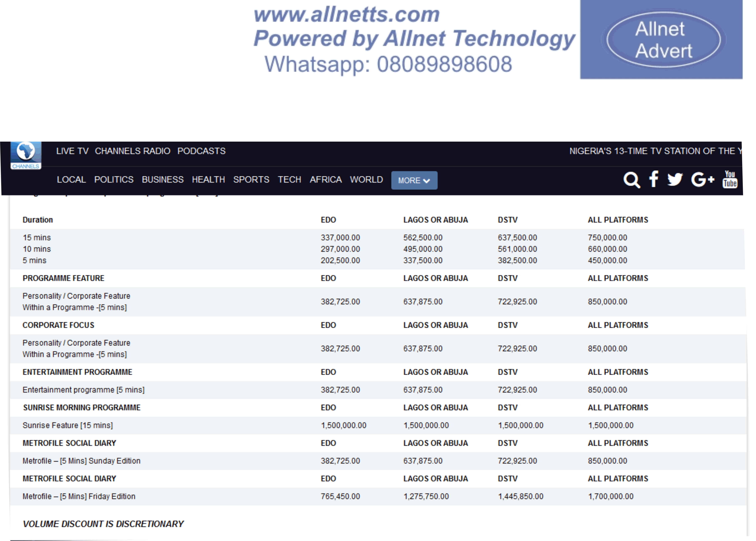The height and width of the screenshot is (541, 756).
Task: Open the SPORTS section
Action: tap(251, 179)
